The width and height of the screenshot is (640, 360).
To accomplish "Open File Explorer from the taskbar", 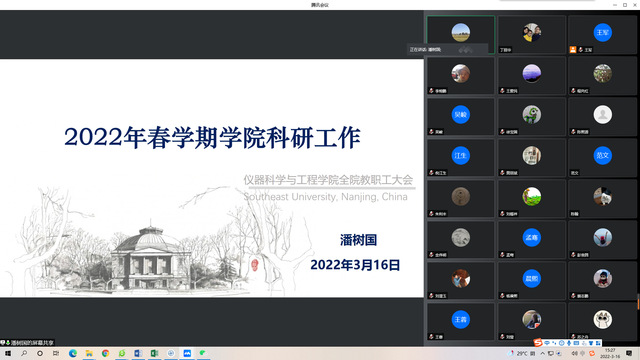I will pyautogui.click(x=89, y=353).
